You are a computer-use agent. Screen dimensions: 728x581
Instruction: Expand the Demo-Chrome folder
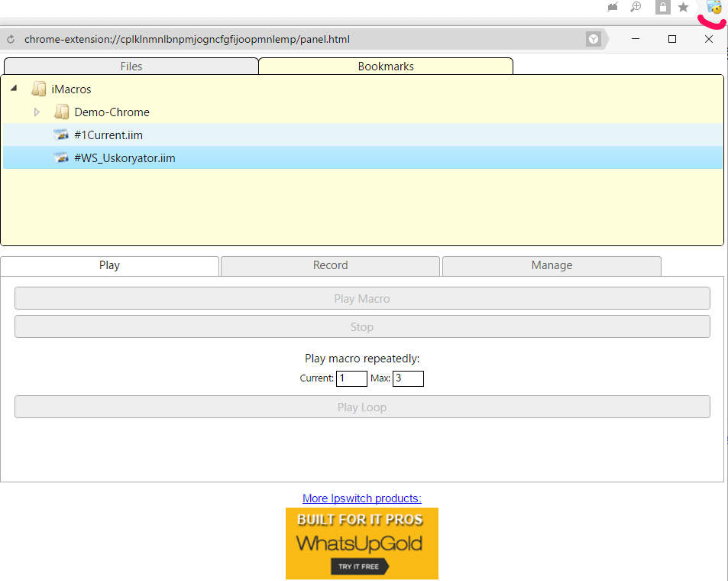pyautogui.click(x=37, y=112)
